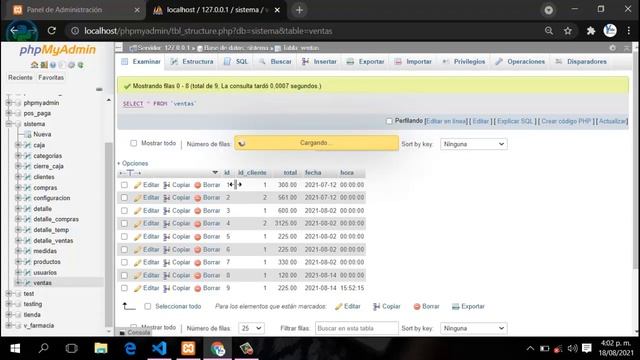Open notifications center icon

point(587,348)
